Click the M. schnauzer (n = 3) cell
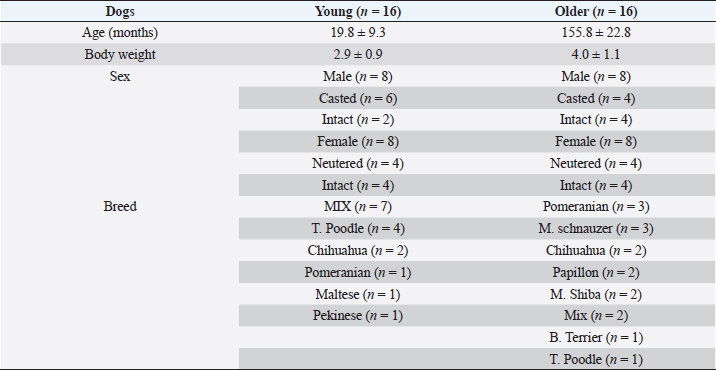716x370 pixels. click(596, 228)
